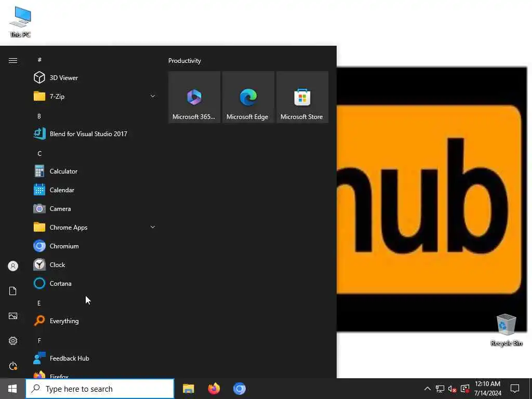Open the Calculator app
This screenshot has width=532, height=399.
(95, 171)
